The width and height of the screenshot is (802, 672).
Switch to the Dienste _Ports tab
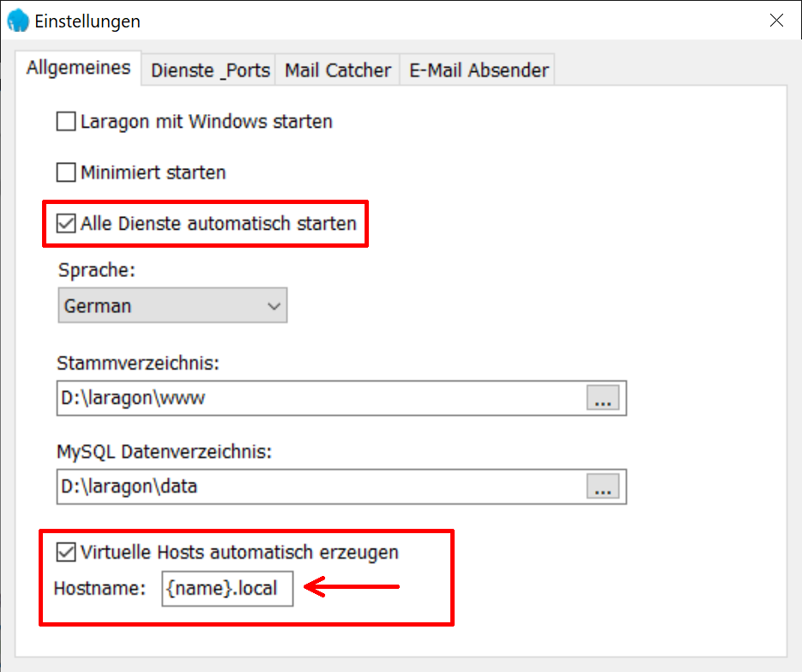coord(210,70)
